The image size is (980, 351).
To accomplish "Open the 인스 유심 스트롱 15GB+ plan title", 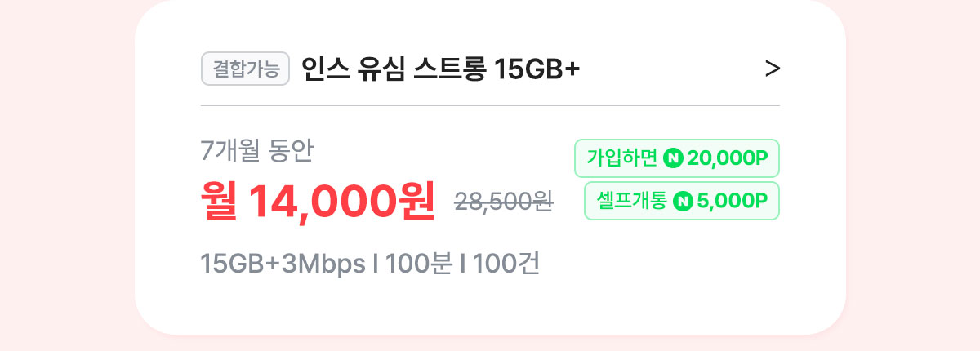I will click(441, 69).
